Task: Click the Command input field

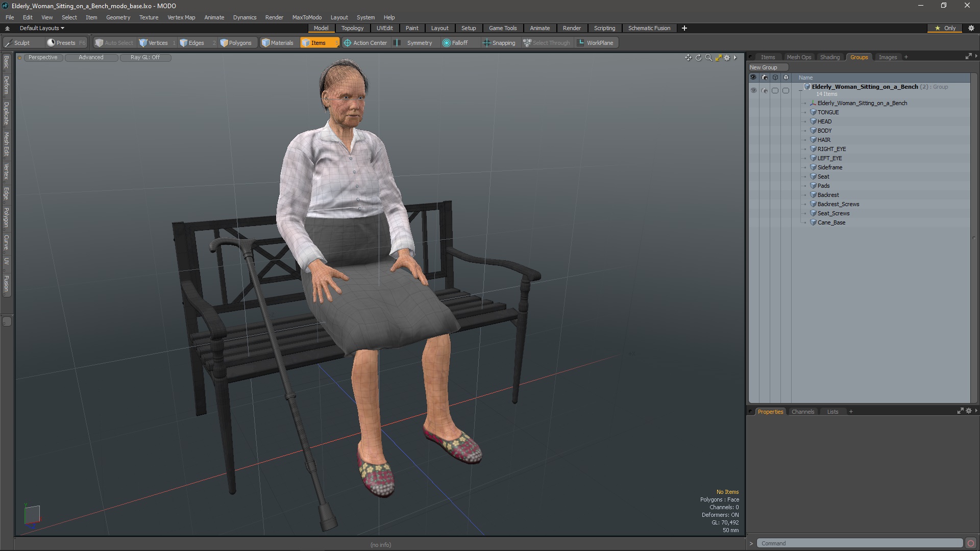Action: point(859,543)
